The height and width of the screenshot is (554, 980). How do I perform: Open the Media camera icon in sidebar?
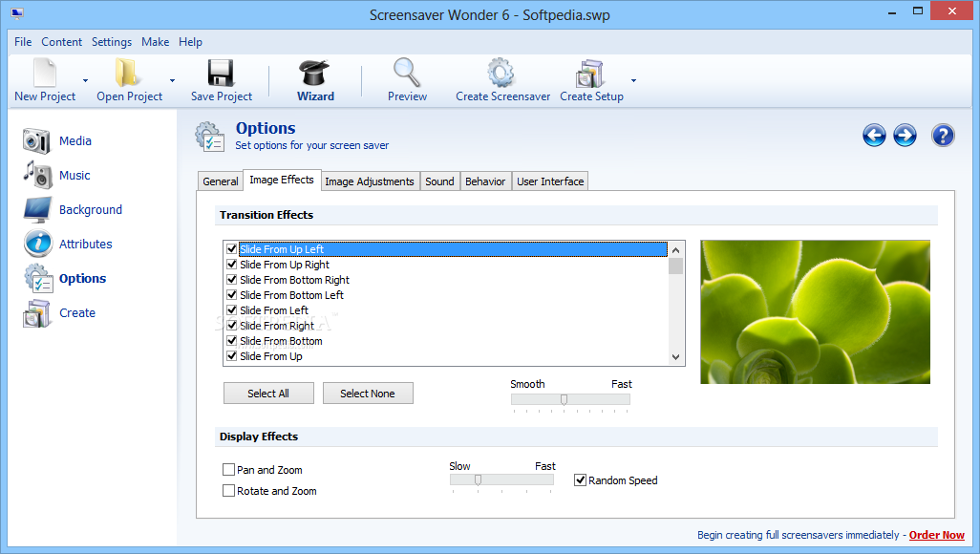(x=36, y=140)
